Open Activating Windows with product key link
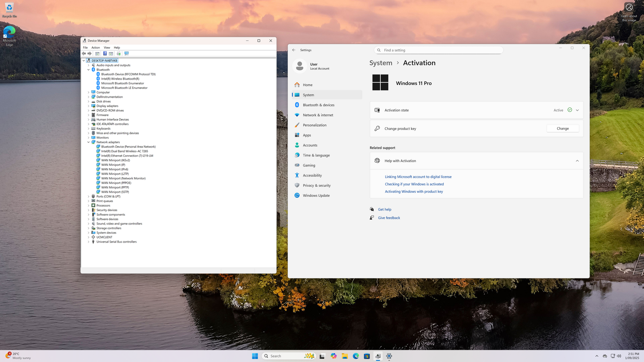 [414, 191]
